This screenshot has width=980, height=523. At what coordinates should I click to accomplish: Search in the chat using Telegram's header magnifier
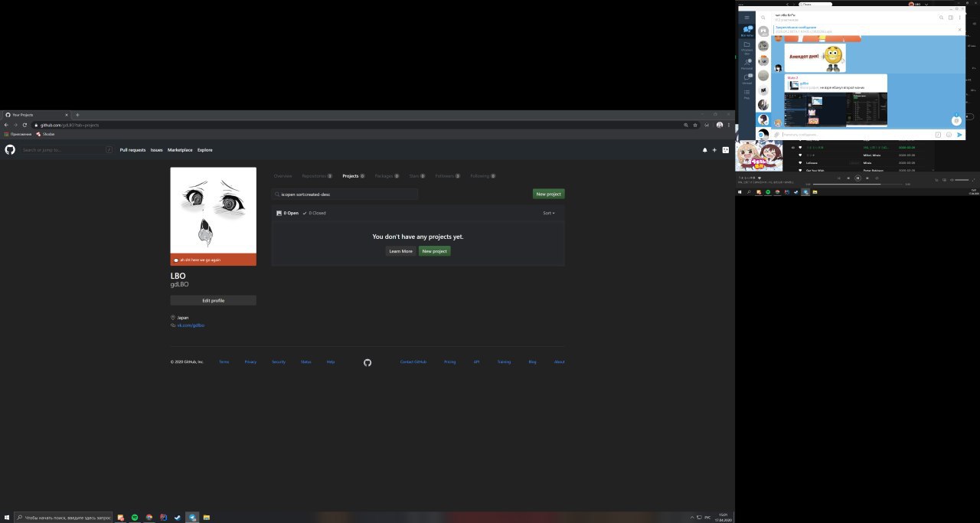tap(942, 17)
